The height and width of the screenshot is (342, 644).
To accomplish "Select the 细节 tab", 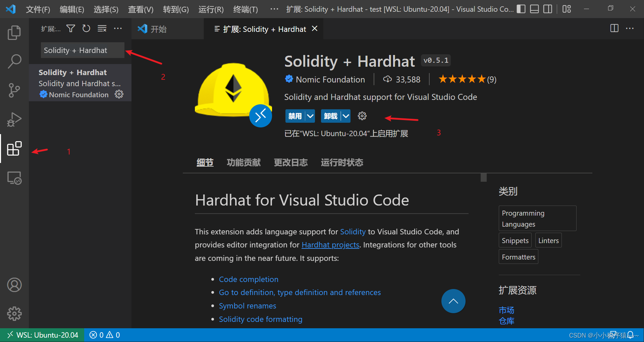I will pos(205,163).
